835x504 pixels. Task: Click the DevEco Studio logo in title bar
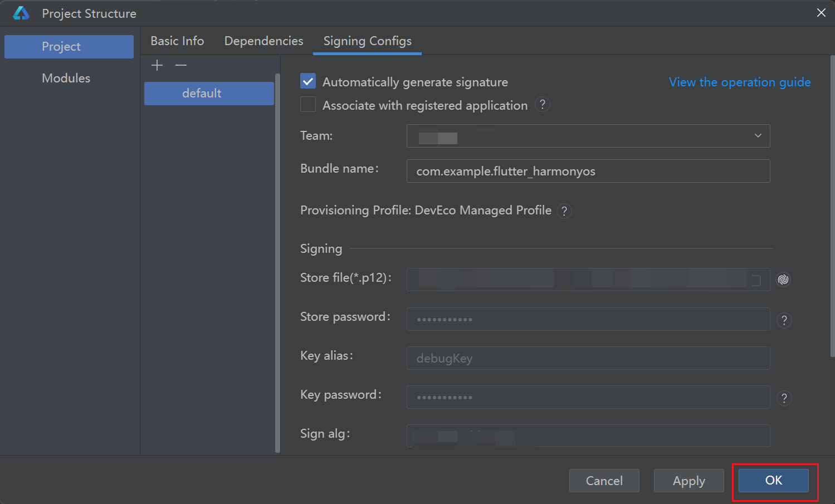pyautogui.click(x=21, y=13)
